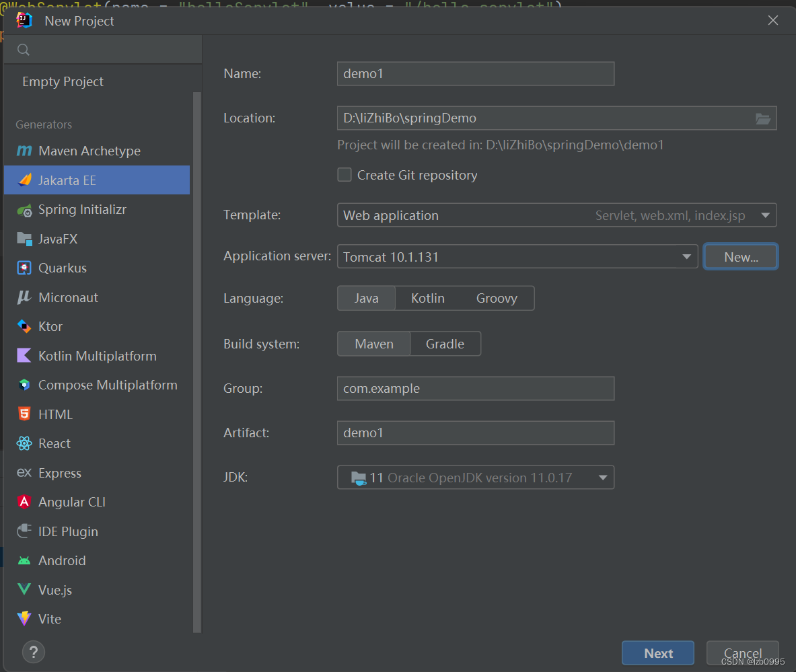Click the Jakarta EE sail icon

(x=24, y=180)
